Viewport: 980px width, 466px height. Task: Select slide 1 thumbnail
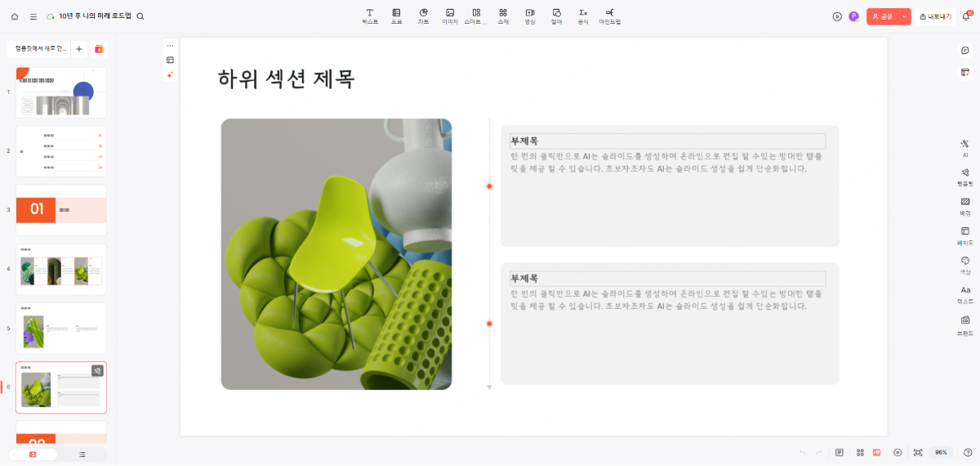click(61, 92)
